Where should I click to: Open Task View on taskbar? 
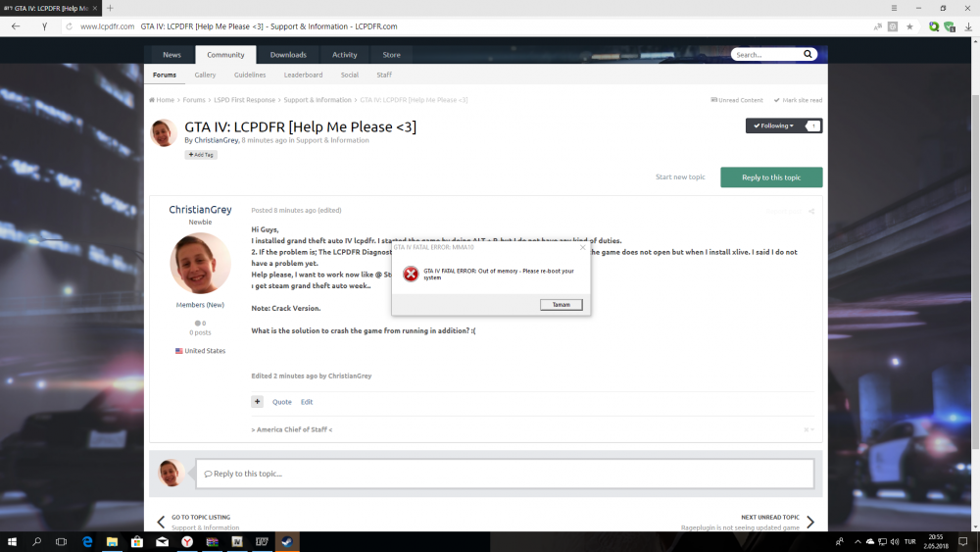(61, 541)
